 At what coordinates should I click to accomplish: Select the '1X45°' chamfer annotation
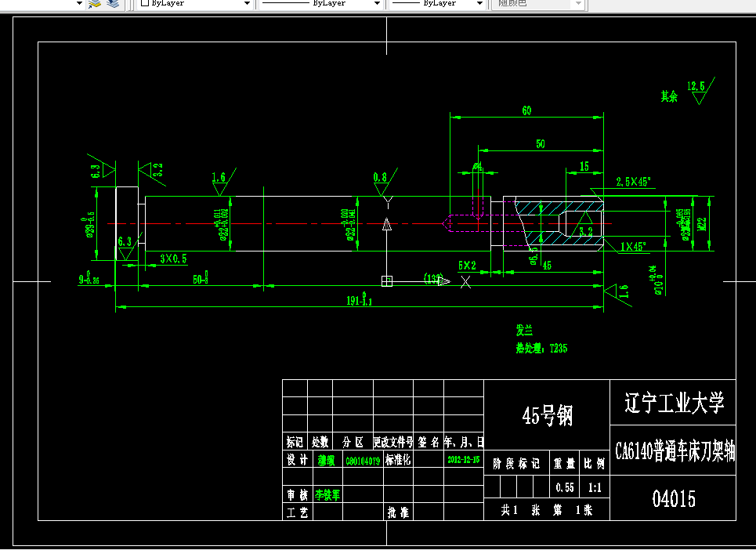pyautogui.click(x=633, y=247)
